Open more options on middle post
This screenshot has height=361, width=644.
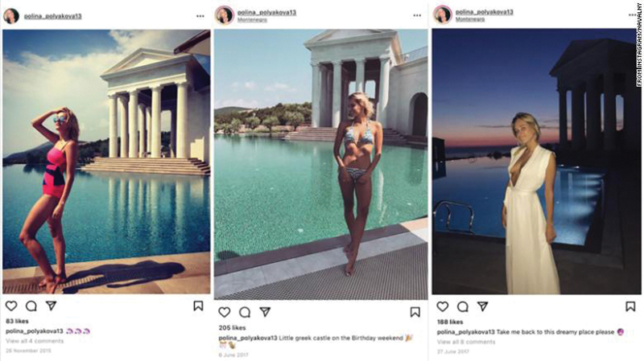417,15
